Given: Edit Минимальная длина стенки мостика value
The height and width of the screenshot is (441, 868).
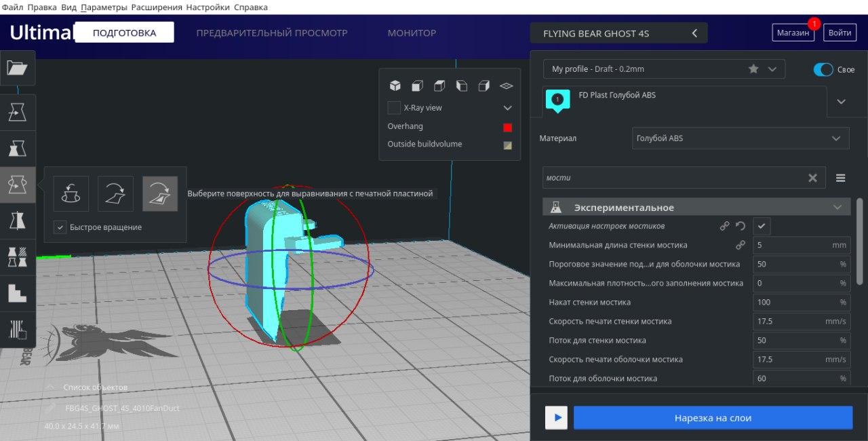Looking at the screenshot, I should point(802,245).
